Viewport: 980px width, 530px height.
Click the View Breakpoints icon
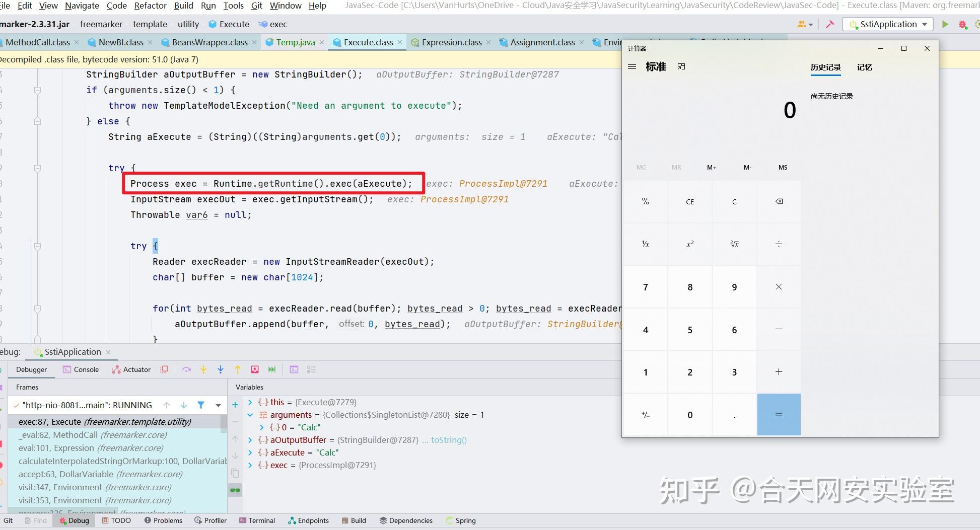click(x=311, y=369)
